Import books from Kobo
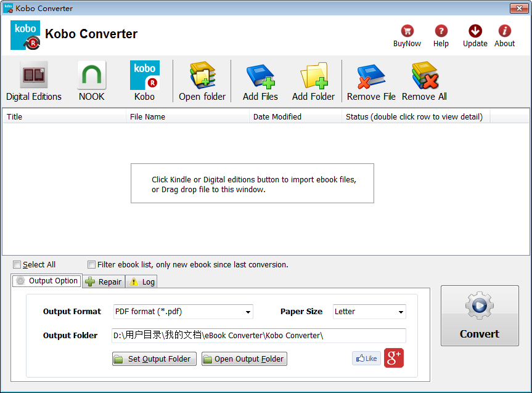 (144, 81)
